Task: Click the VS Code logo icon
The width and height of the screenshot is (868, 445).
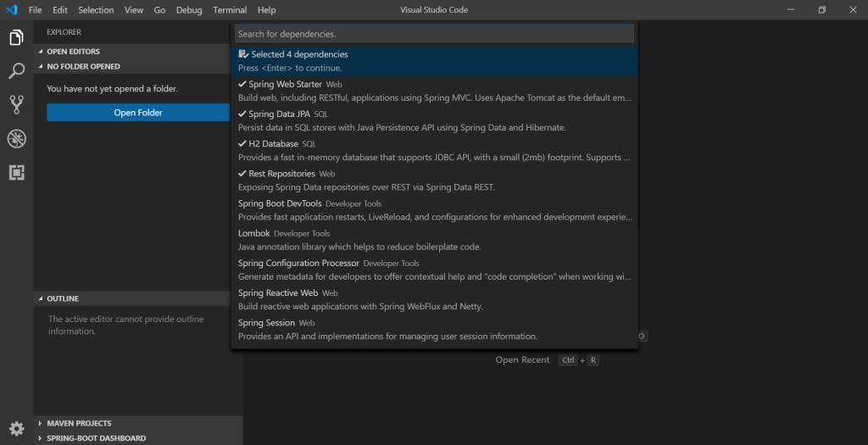Action: (x=12, y=10)
